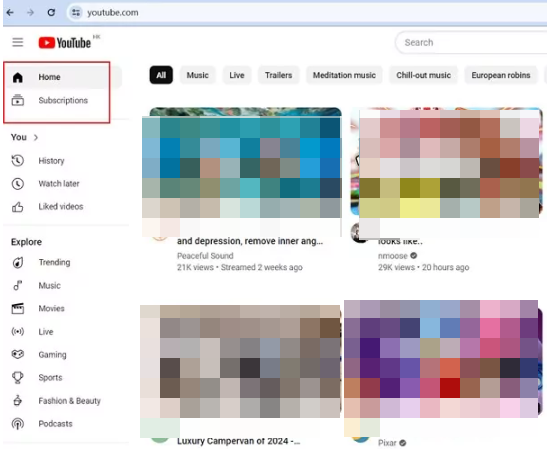Viewport: 552px width, 449px height.
Task: Open the Sports trophy icon
Action: click(x=18, y=378)
